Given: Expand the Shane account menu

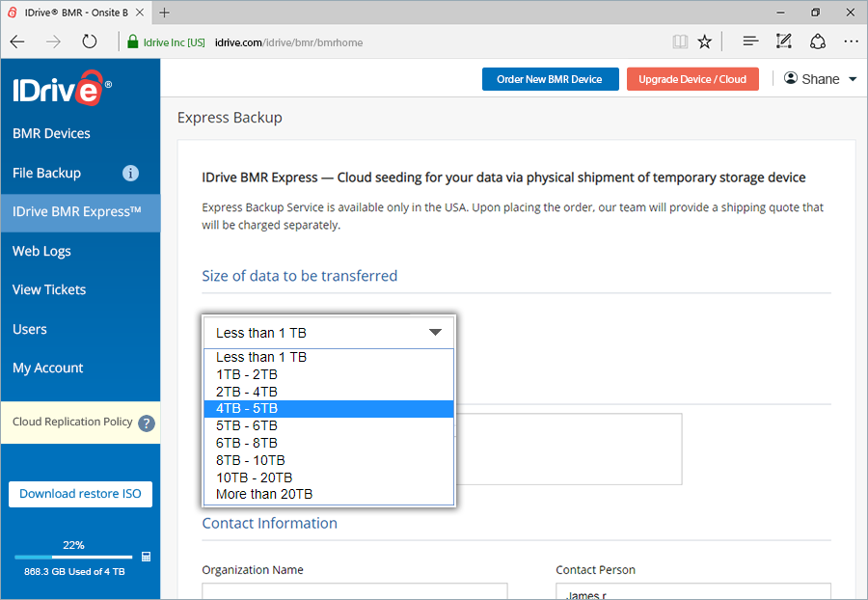Looking at the screenshot, I should point(820,79).
